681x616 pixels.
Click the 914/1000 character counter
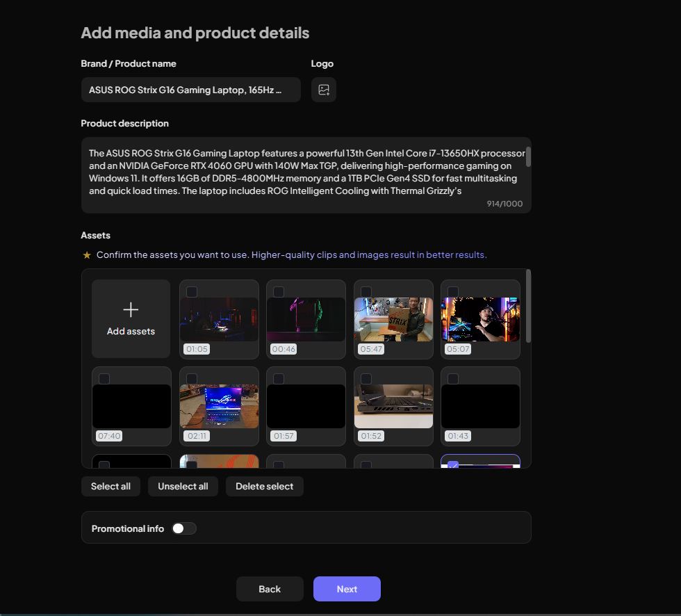tap(504, 203)
